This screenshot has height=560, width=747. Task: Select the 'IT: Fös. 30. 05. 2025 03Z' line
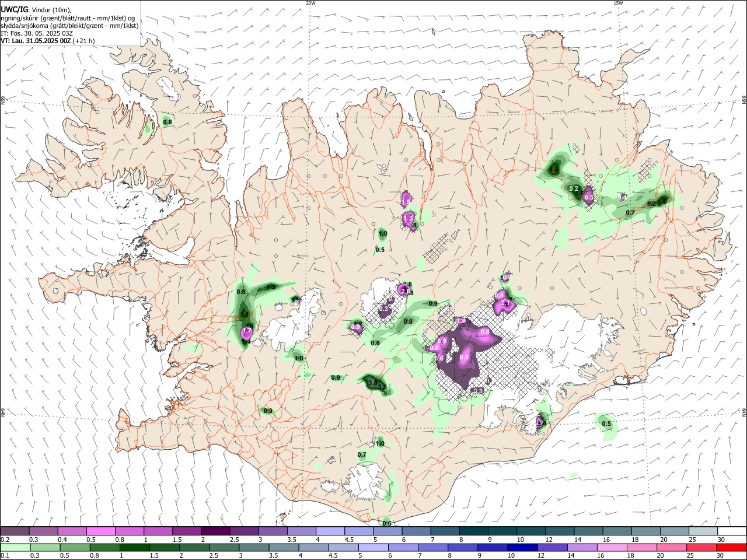[x=37, y=33]
